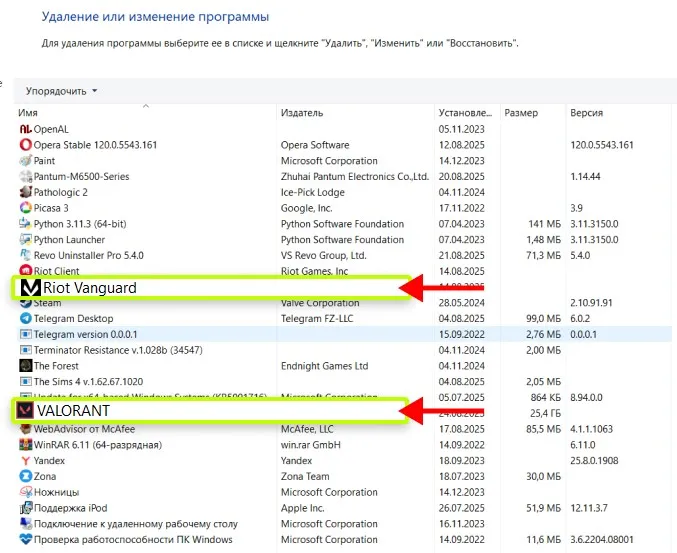Click the Pathologic 2 game icon
Screen dimensions: 677x553
tap(25, 192)
